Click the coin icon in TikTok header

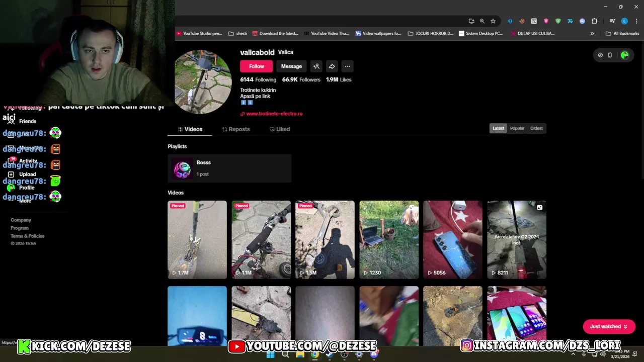pyautogui.click(x=600, y=55)
